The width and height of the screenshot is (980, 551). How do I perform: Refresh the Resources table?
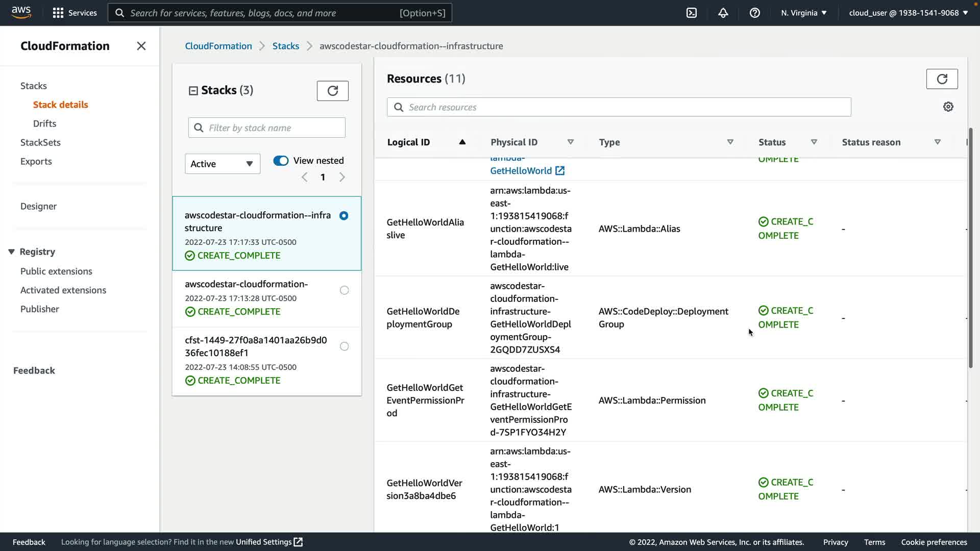(942, 79)
